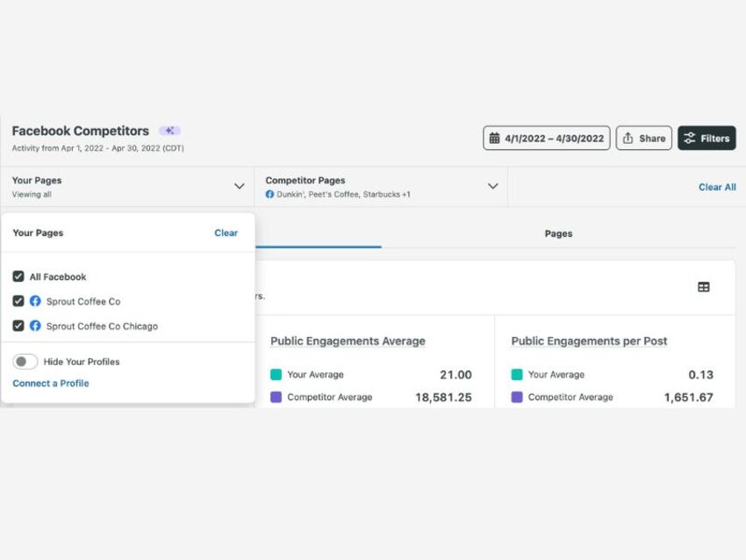Screen dimensions: 746x560
Task: Click the Hide Your Profiles label
Action: 82,362
